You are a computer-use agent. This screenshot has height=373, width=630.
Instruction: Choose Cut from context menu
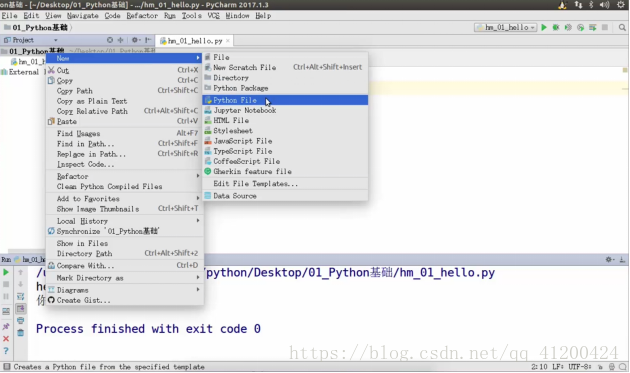pyautogui.click(x=125, y=70)
